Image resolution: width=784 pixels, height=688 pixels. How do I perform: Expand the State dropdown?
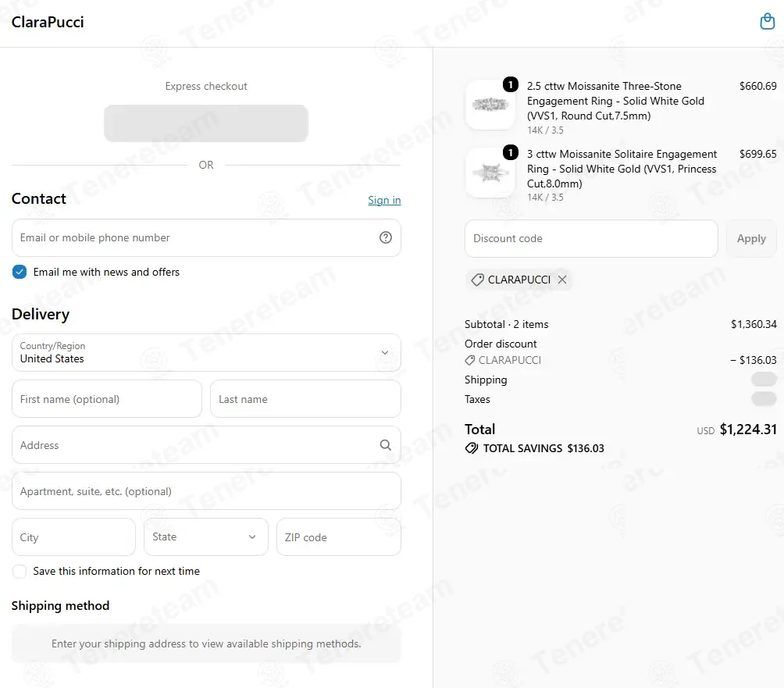coord(206,537)
